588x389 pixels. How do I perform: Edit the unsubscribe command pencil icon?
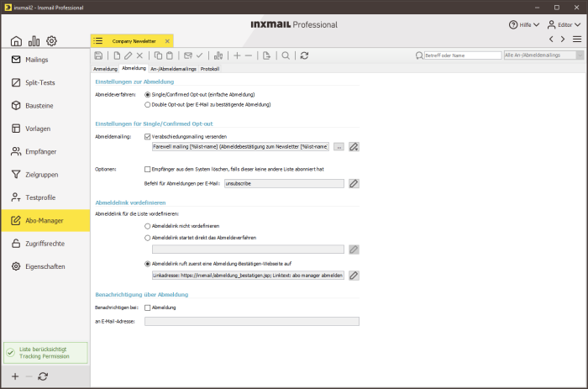354,183
